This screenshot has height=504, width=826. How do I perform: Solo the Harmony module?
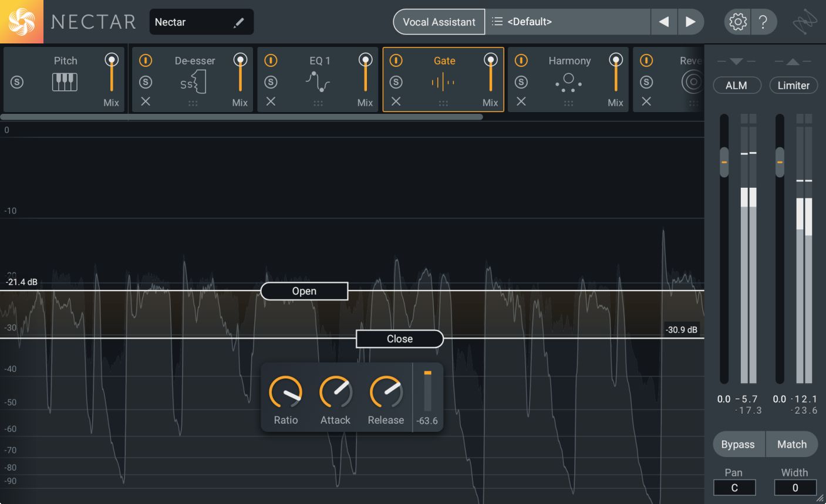pos(521,82)
